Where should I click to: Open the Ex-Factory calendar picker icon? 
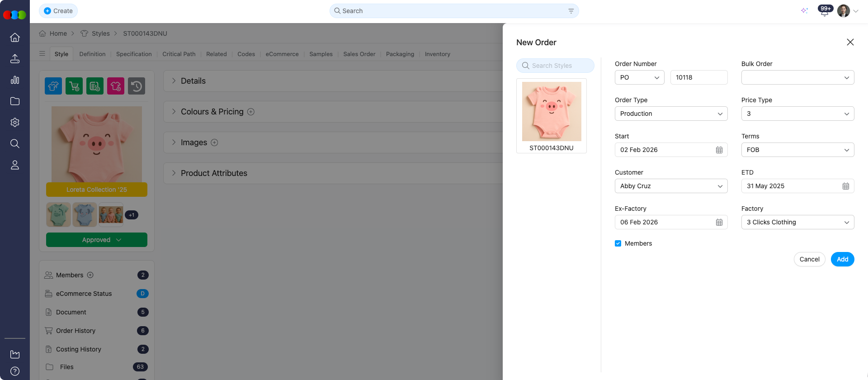click(719, 222)
